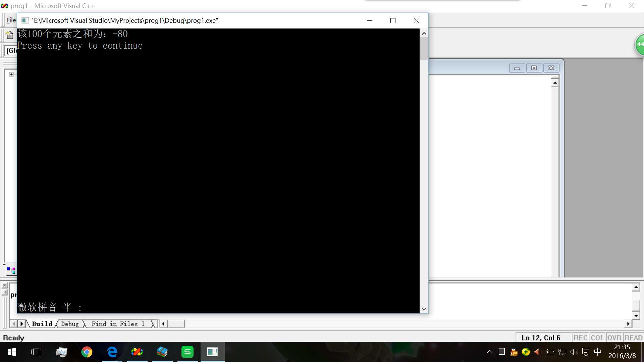
Task: Select the prog1.exe console taskbar icon
Action: pyautogui.click(x=212, y=352)
